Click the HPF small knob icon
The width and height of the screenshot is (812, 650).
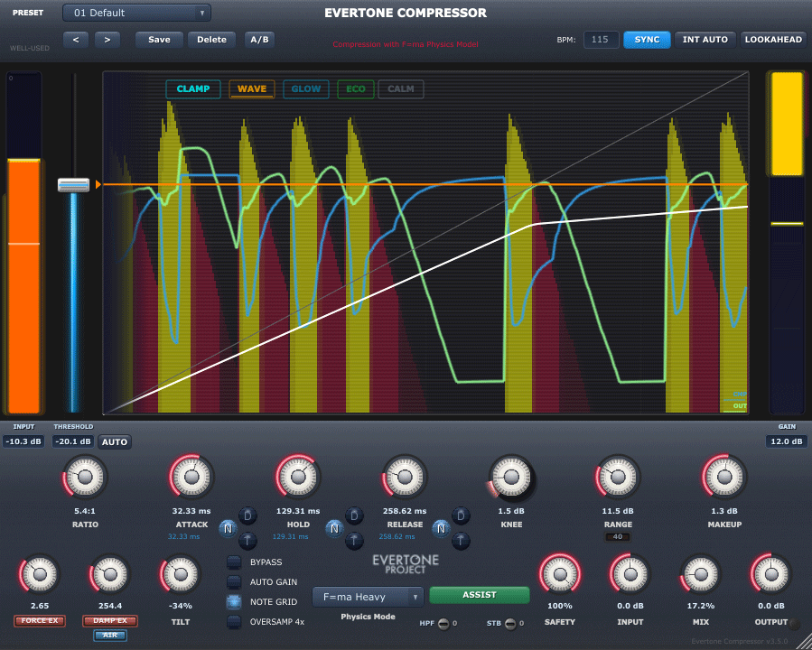point(443,623)
